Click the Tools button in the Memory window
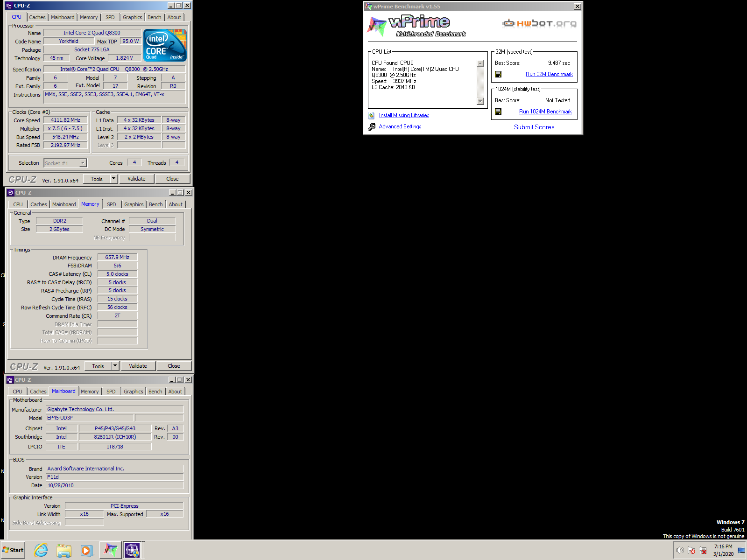 pos(98,366)
